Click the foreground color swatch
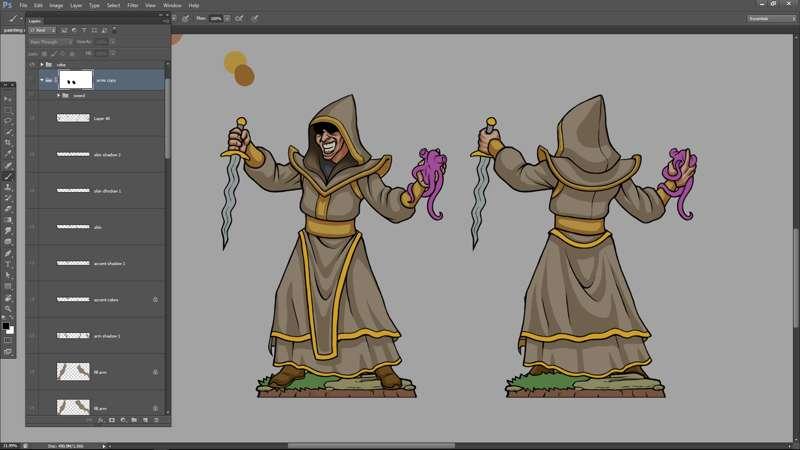Screen dimensions: 800x450 pyautogui.click(x=6, y=326)
